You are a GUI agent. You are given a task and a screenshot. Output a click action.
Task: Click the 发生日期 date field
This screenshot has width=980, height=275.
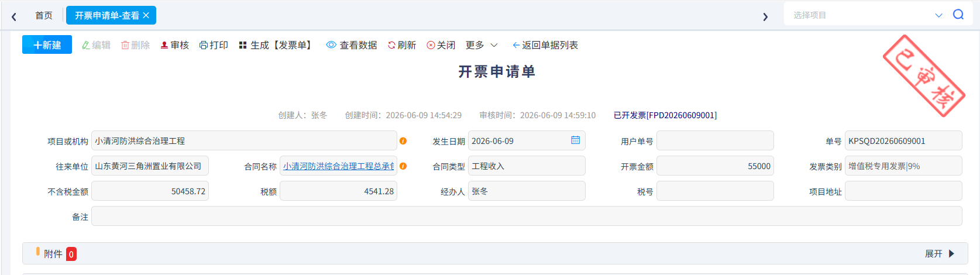click(527, 140)
